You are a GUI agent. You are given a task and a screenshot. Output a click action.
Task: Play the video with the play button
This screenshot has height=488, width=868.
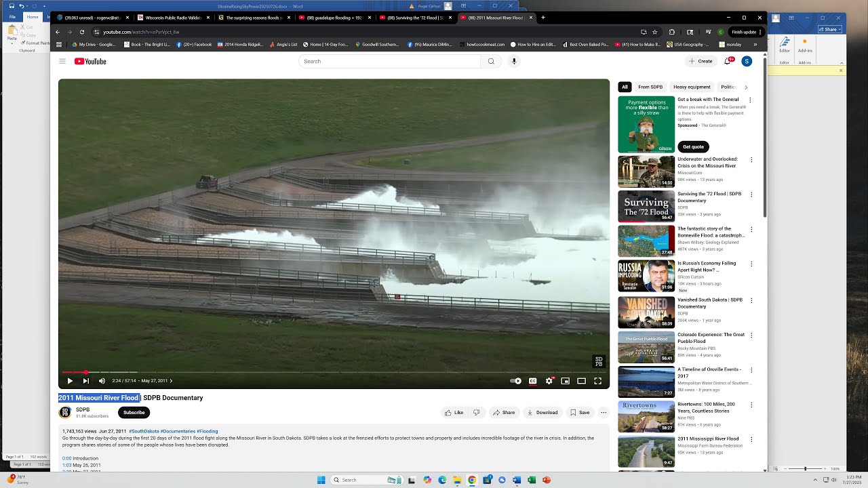pos(70,381)
